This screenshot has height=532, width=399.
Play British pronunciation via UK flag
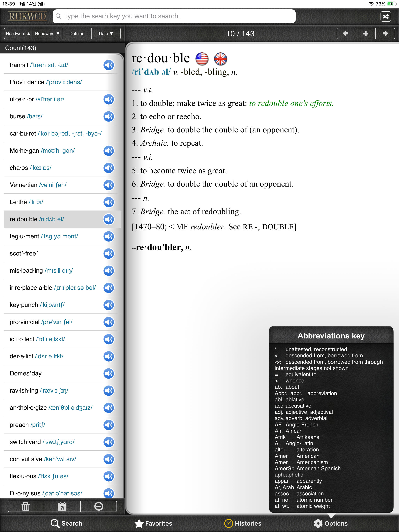[220, 59]
